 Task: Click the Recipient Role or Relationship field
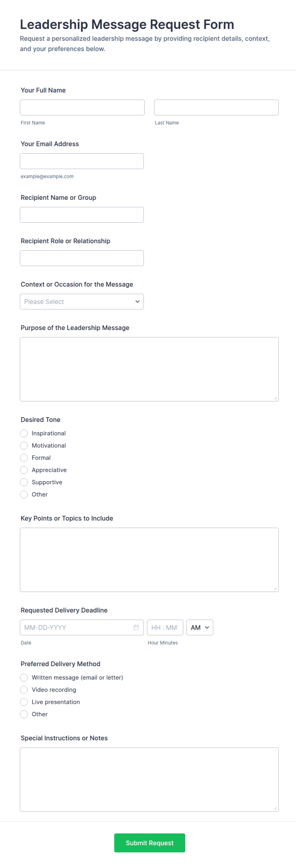point(82,258)
